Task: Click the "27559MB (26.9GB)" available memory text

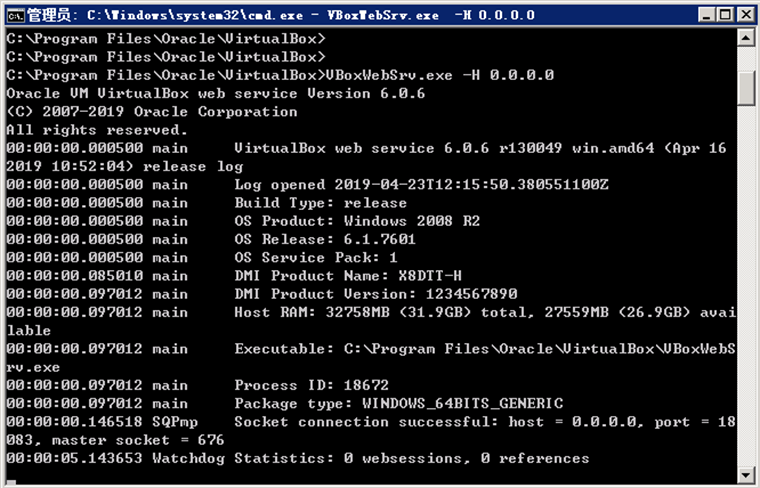Action: pos(617,312)
